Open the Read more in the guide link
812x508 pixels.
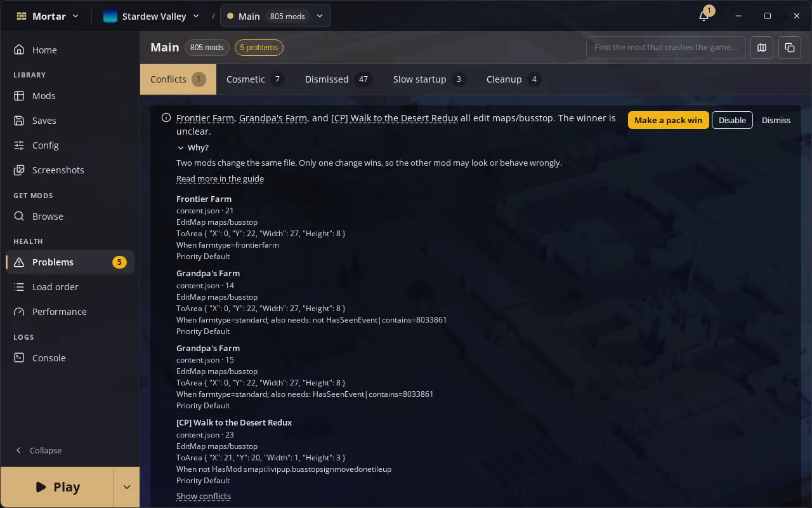tap(220, 178)
